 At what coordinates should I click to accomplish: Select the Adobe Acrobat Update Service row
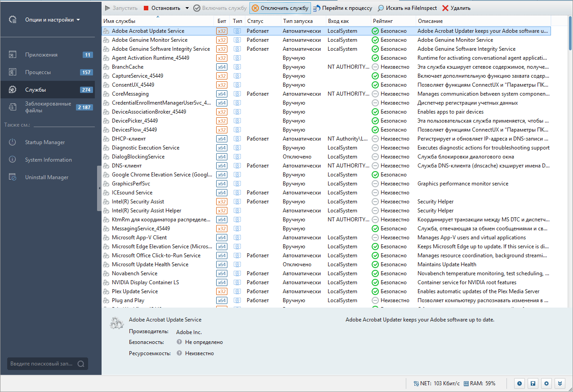pyautogui.click(x=326, y=31)
